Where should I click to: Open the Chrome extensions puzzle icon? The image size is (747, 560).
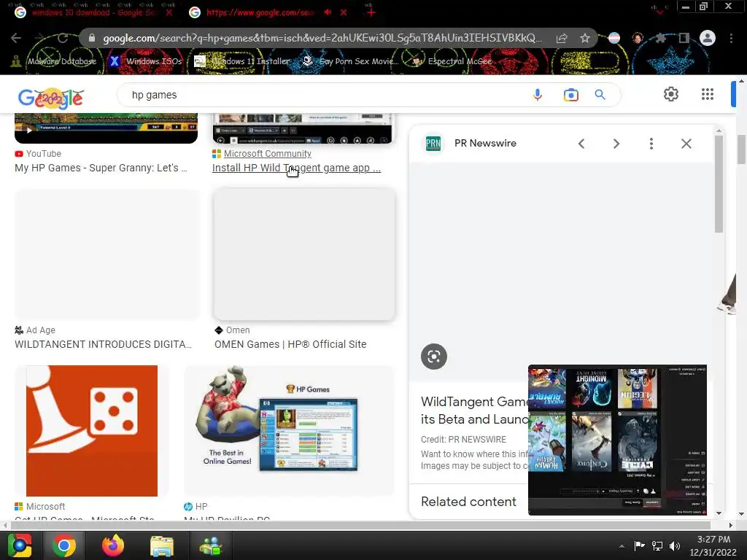(x=661, y=38)
